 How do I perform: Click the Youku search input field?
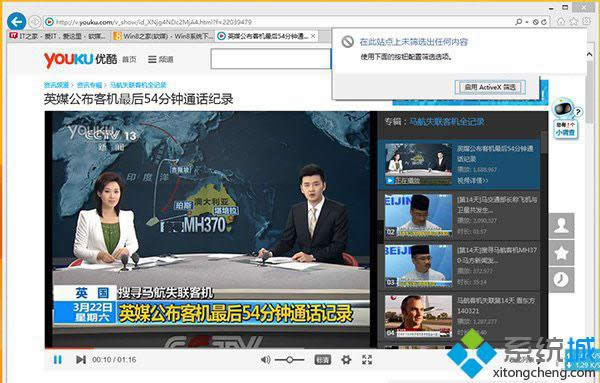[x=271, y=59]
